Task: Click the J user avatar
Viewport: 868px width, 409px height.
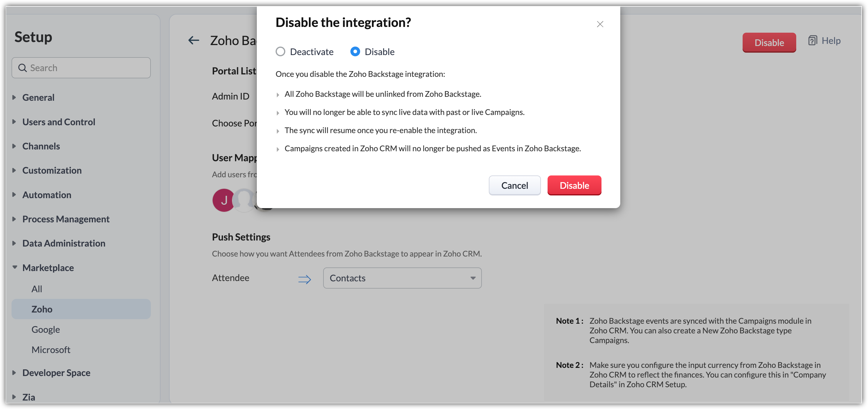Action: [x=224, y=200]
